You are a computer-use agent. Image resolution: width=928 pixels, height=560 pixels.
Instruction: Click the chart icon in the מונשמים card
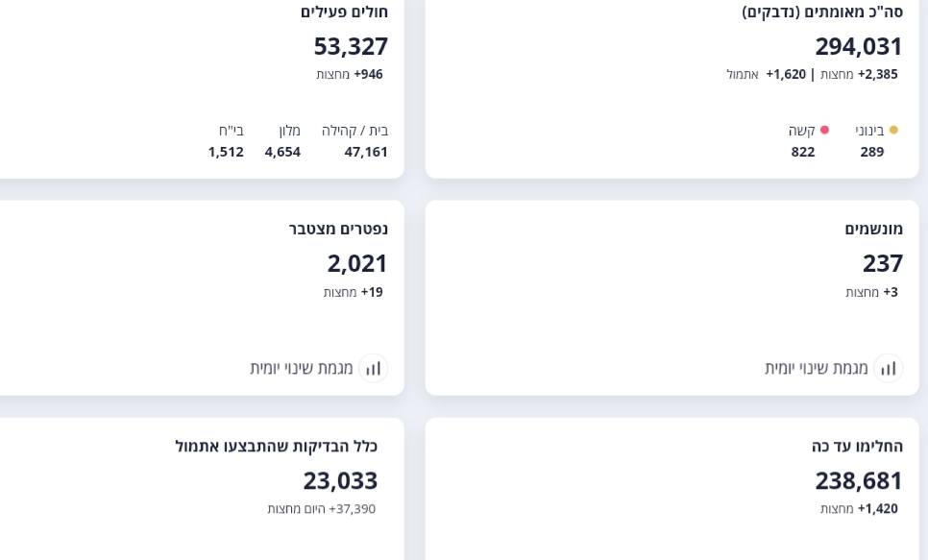[888, 368]
